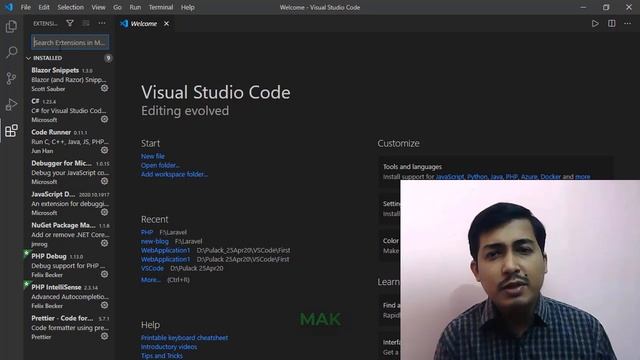640x360 pixels.
Task: Open manage gear for Code Runner
Action: pos(104,150)
